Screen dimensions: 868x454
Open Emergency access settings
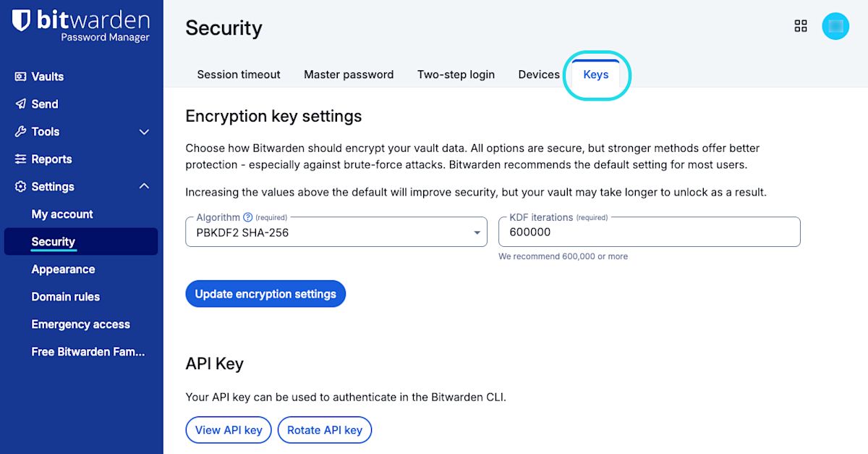[x=80, y=324]
